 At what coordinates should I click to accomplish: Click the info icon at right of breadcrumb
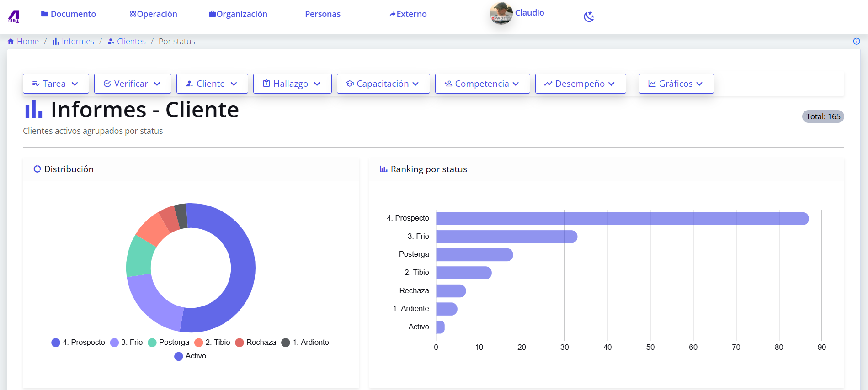(x=857, y=41)
